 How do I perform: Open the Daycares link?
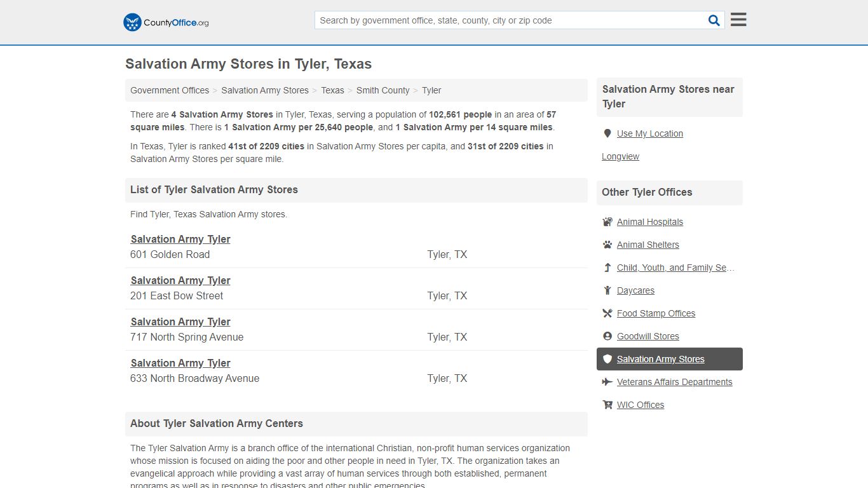pos(635,290)
